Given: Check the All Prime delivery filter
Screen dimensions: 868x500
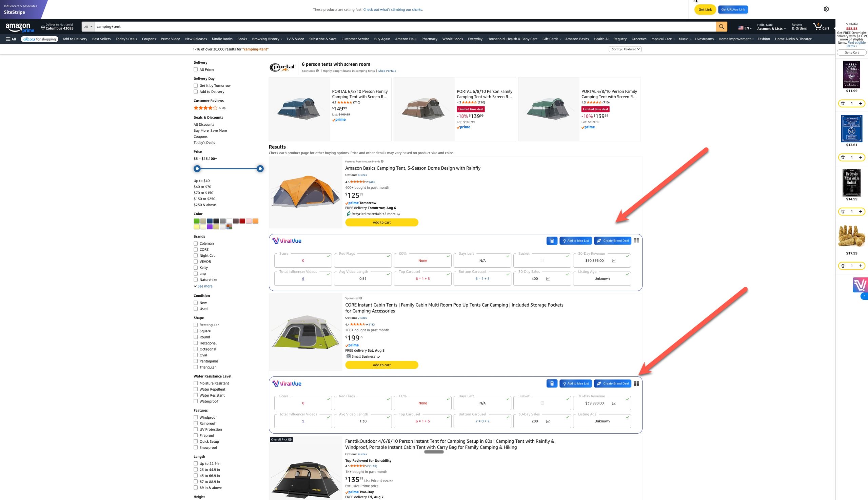Looking at the screenshot, I should click(196, 69).
